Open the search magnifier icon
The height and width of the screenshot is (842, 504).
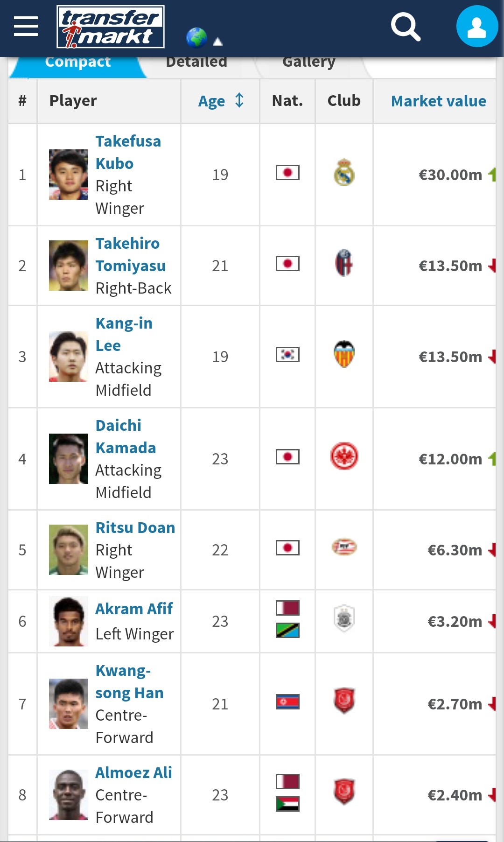click(405, 27)
